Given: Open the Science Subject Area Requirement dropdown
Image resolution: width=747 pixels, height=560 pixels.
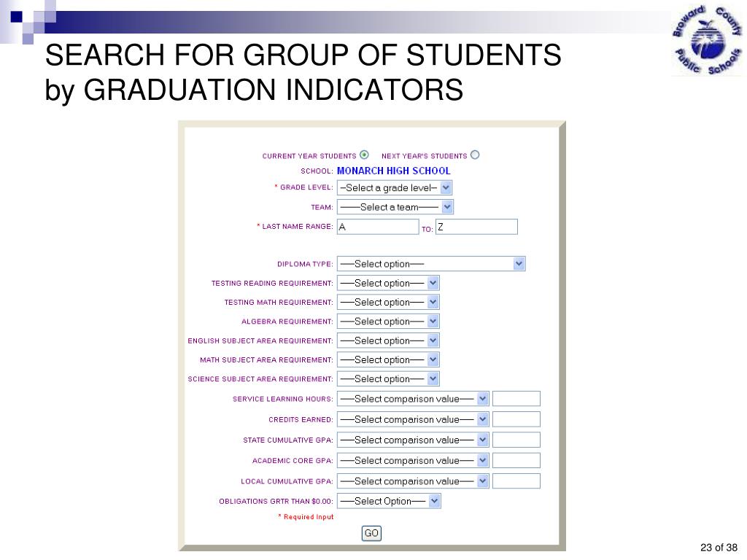Looking at the screenshot, I should [388, 378].
